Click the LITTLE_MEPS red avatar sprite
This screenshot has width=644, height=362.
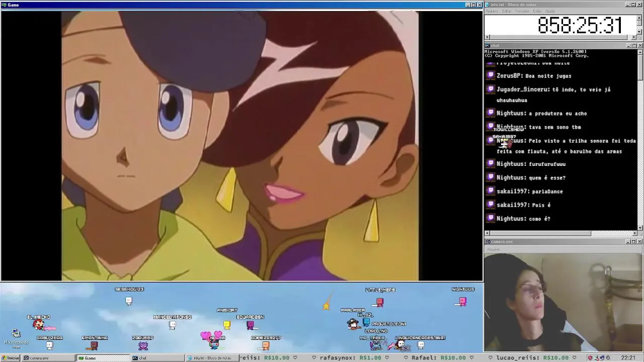click(380, 302)
